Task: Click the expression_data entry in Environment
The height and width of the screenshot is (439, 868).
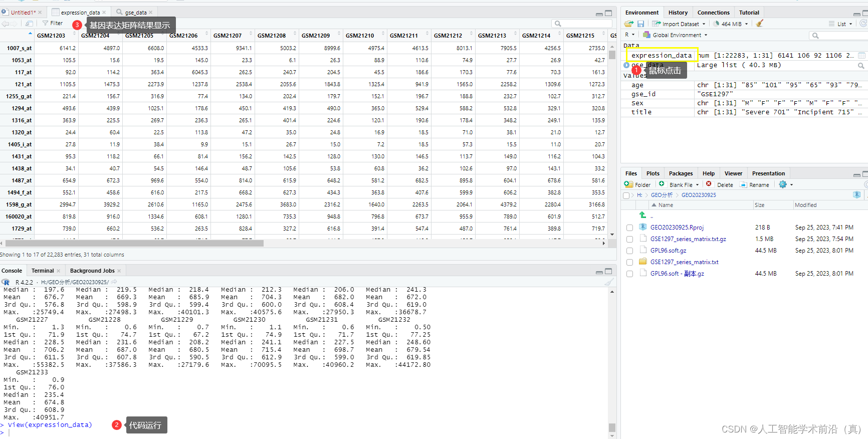Action: click(661, 55)
